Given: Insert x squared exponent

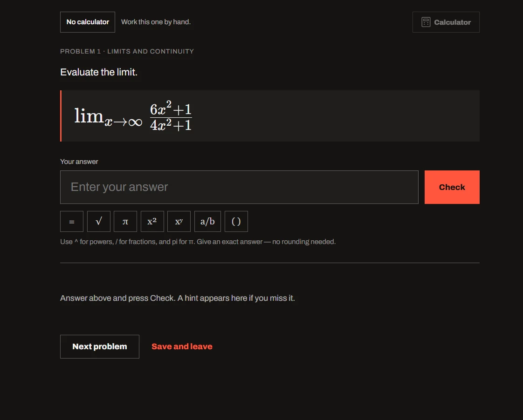Looking at the screenshot, I should [152, 222].
